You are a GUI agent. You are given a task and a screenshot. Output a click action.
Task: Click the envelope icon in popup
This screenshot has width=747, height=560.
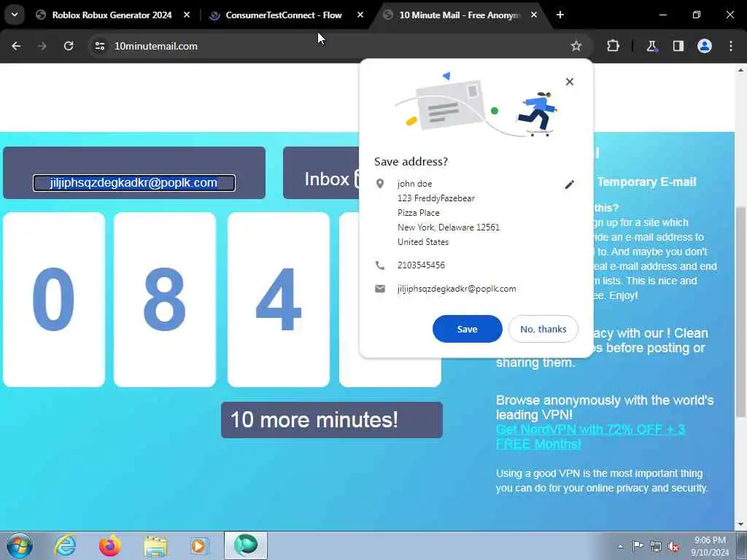coord(379,289)
